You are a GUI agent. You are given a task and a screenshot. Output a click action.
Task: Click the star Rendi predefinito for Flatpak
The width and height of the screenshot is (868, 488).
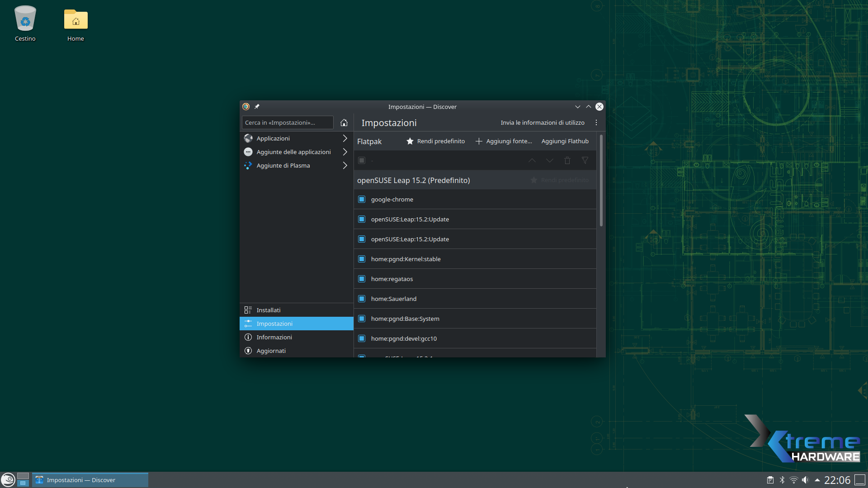(436, 141)
